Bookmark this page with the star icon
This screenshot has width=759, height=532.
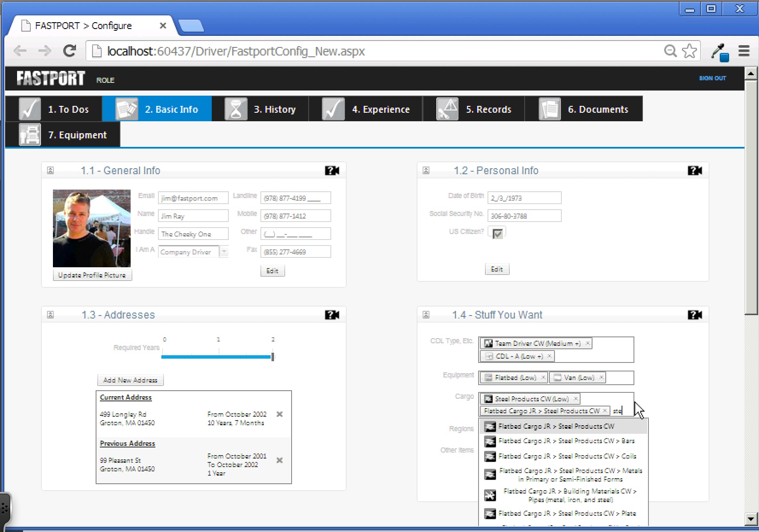pyautogui.click(x=689, y=51)
